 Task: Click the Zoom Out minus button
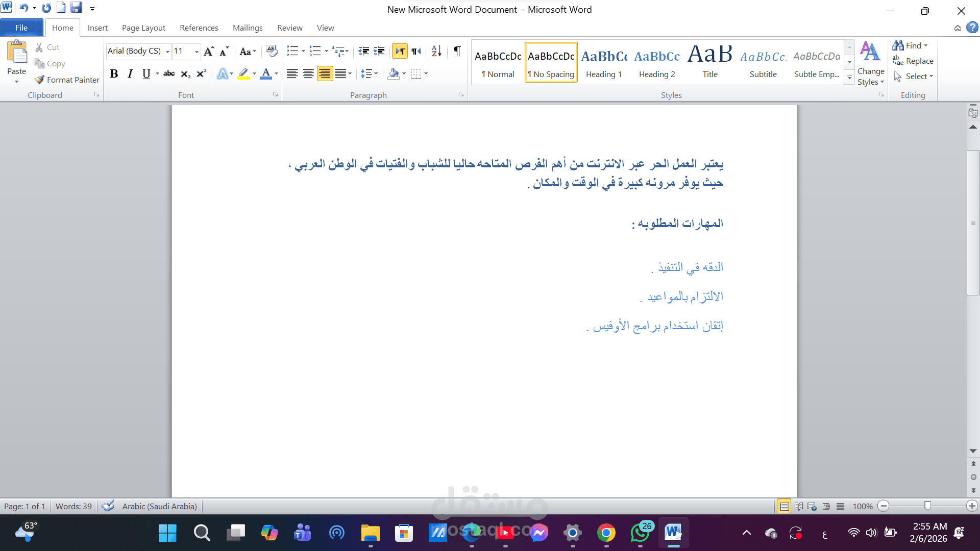[x=884, y=506]
